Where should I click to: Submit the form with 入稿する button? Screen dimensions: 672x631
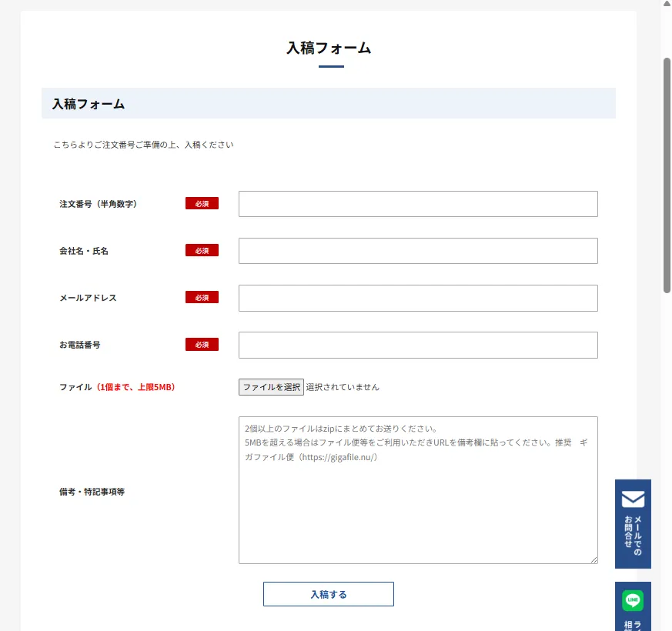(x=329, y=594)
